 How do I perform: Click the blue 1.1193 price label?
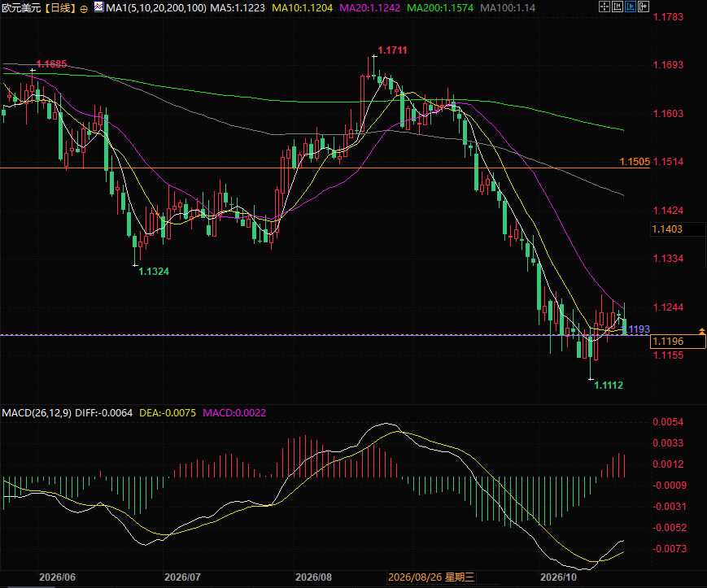tap(637, 329)
